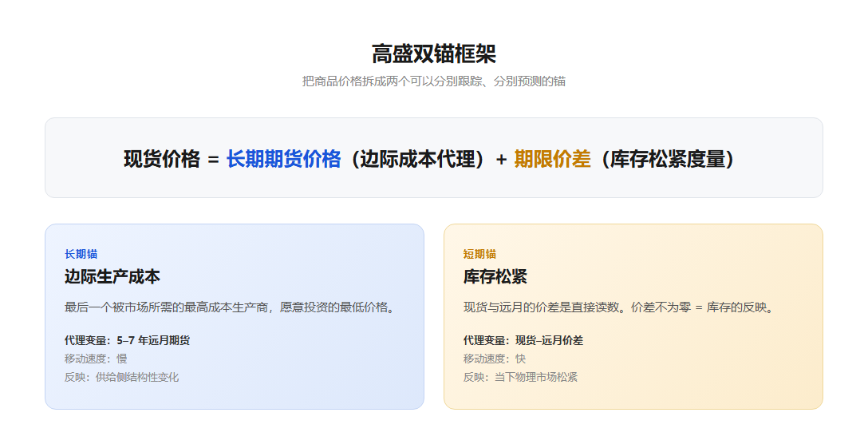Click 移动速度：快 line
The width and height of the screenshot is (868, 448).
(495, 359)
